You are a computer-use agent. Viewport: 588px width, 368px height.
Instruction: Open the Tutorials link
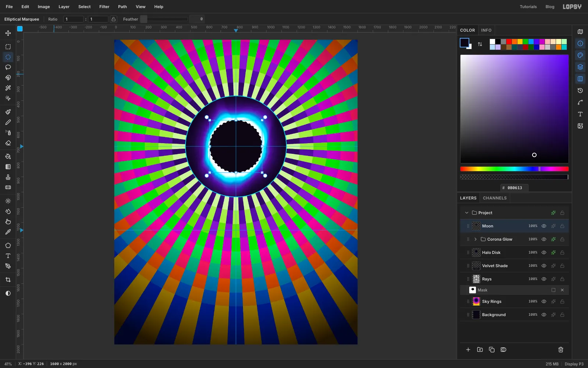[x=528, y=7]
